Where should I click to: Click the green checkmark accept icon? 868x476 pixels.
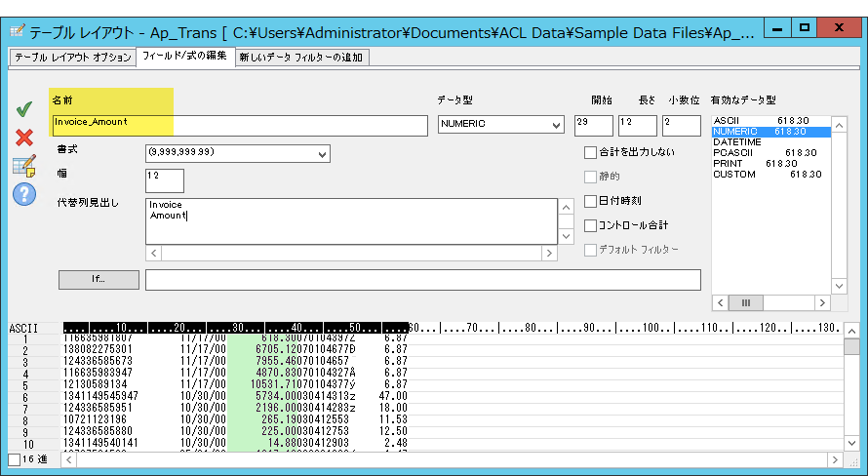point(23,110)
